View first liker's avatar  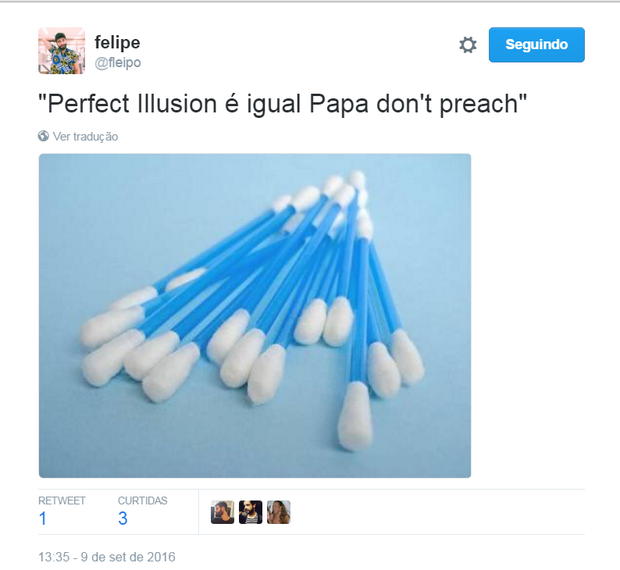tap(222, 512)
